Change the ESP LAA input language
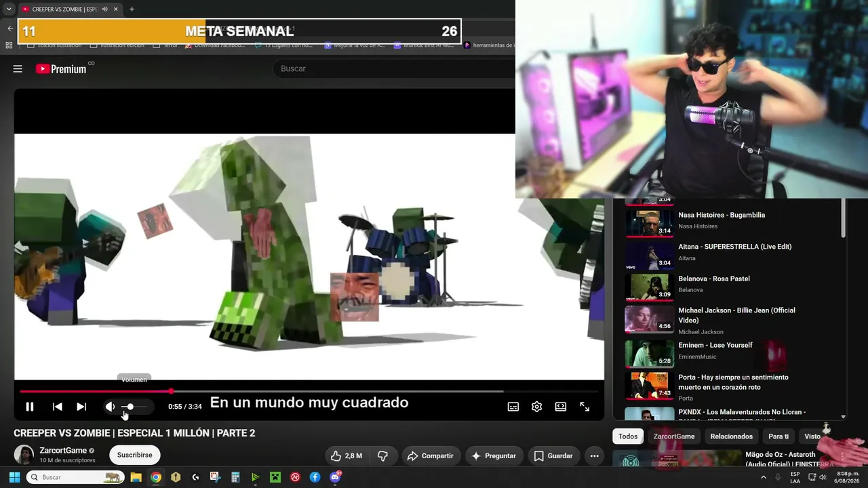This screenshot has height=488, width=868. tap(795, 477)
